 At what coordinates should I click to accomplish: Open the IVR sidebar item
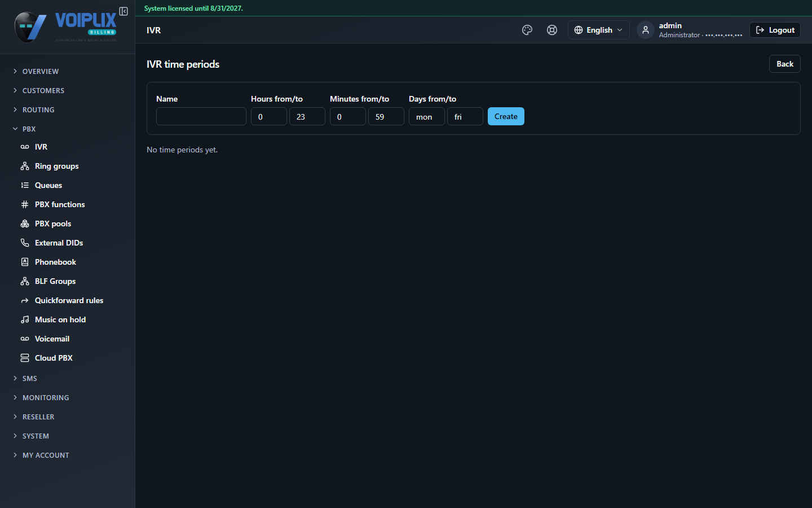tap(68, 147)
